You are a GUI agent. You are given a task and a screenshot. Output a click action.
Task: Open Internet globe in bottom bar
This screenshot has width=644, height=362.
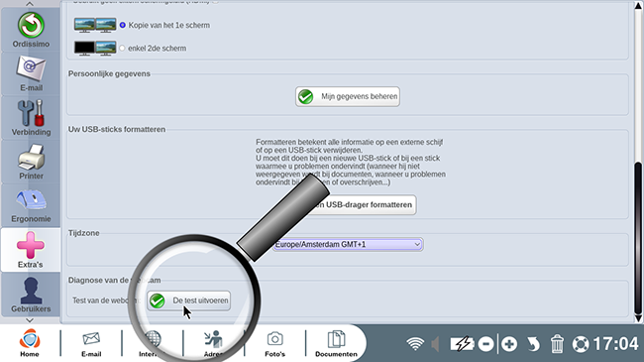[x=153, y=344]
